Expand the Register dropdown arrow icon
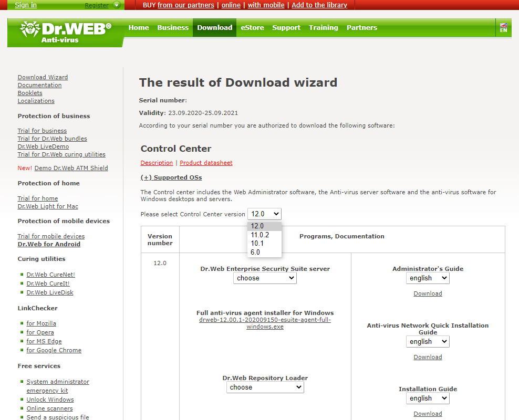 [x=117, y=5]
